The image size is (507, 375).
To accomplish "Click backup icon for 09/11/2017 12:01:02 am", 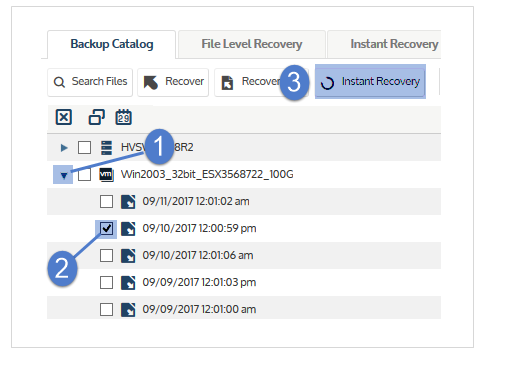I will (x=128, y=202).
